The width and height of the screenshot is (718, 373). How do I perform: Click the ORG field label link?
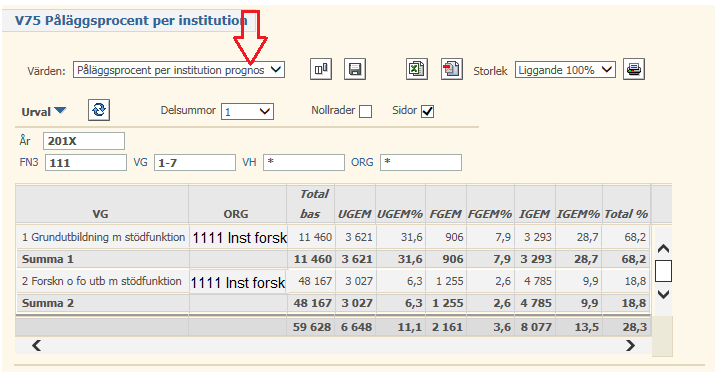pyautogui.click(x=362, y=162)
